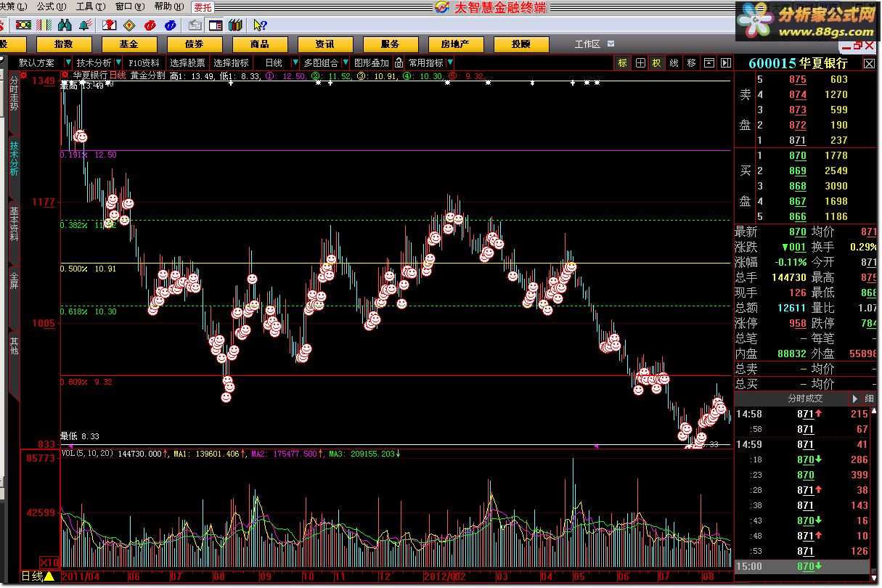Expand the 技术分析 dropdown arrow in toolbar
882x588 pixels.
coord(118,63)
